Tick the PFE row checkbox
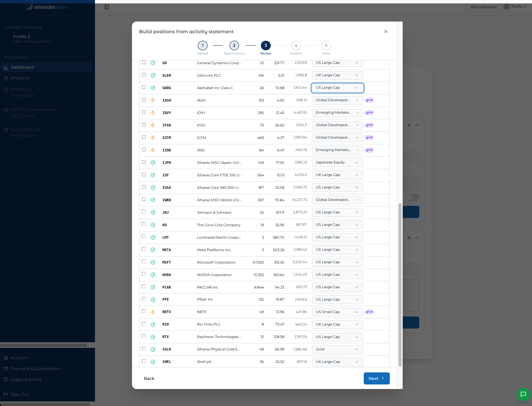Image resolution: width=532 pixels, height=406 pixels. [x=144, y=299]
